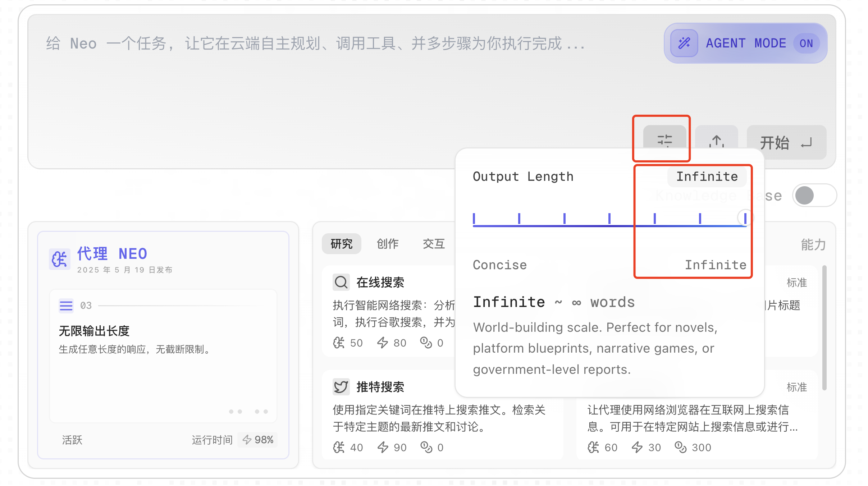Click the Output Length slider's first tick
868x486 pixels.
474,219
